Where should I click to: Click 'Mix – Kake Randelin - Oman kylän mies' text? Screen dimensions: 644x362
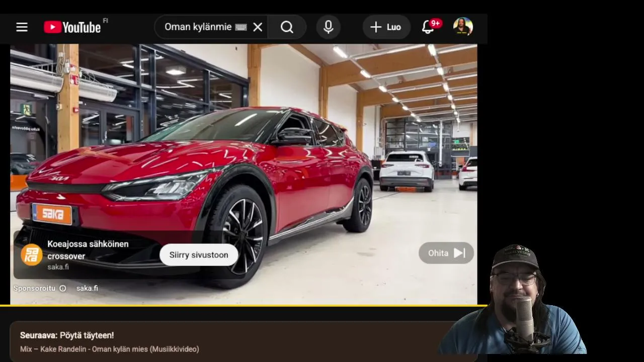click(110, 349)
